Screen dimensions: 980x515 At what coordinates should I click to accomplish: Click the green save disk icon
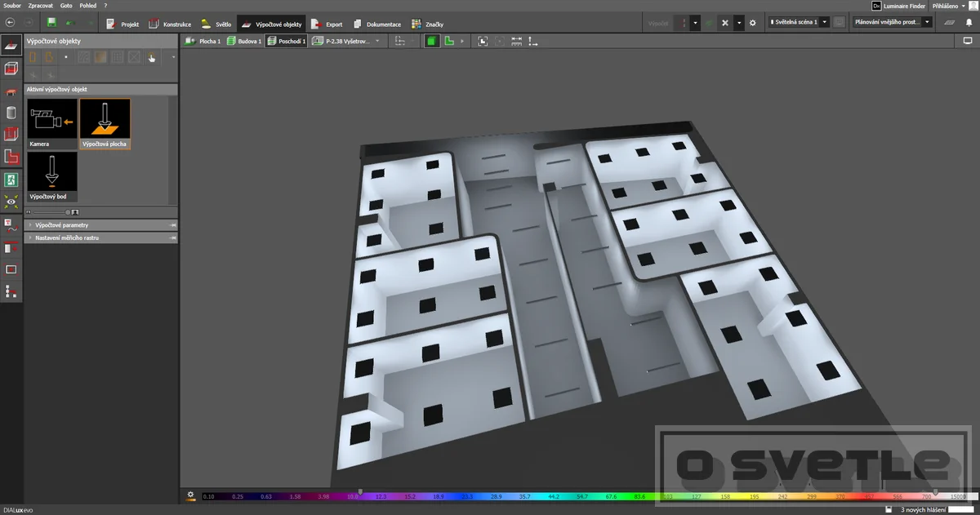click(x=52, y=23)
